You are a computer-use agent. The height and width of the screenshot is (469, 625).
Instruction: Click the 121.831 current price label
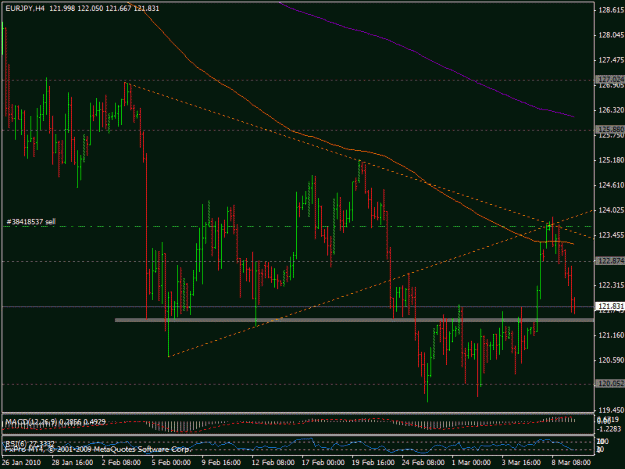click(610, 306)
